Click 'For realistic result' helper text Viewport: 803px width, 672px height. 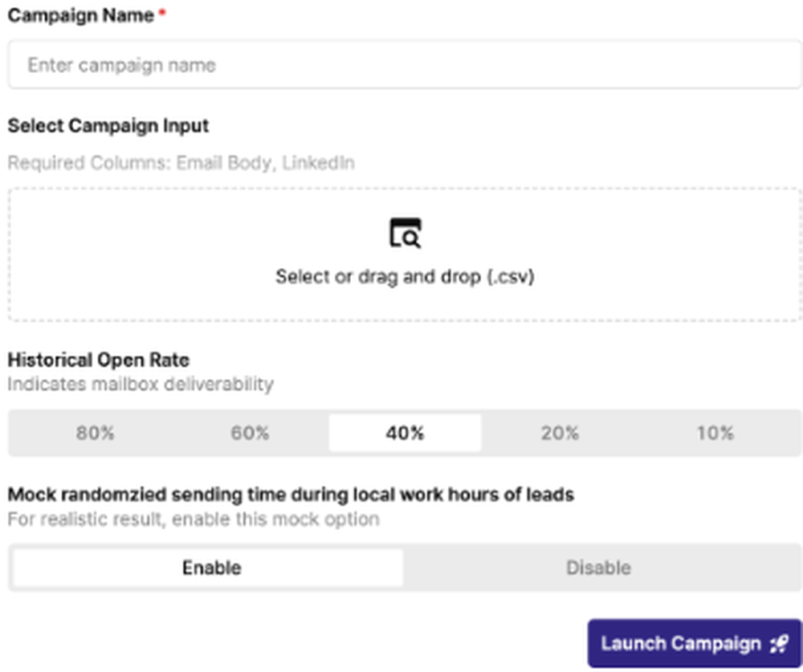pyautogui.click(x=193, y=519)
